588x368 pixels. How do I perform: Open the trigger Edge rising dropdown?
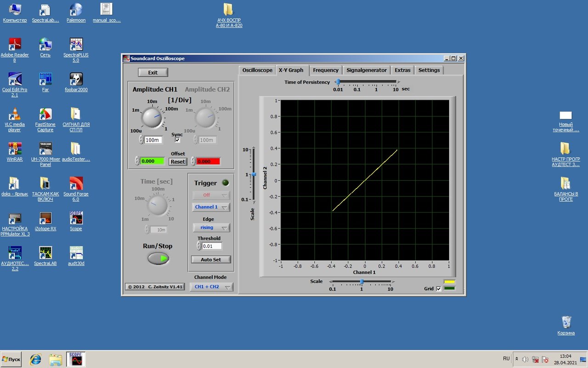point(211,228)
